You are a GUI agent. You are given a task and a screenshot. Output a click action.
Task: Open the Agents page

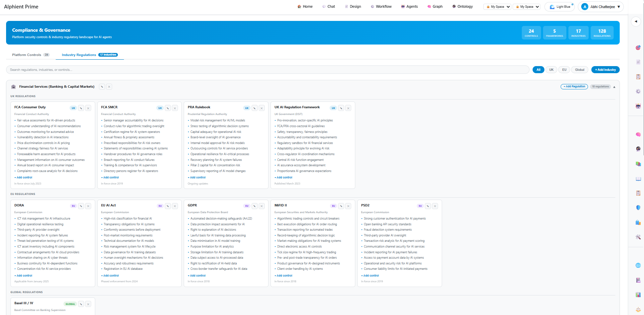(x=409, y=6)
